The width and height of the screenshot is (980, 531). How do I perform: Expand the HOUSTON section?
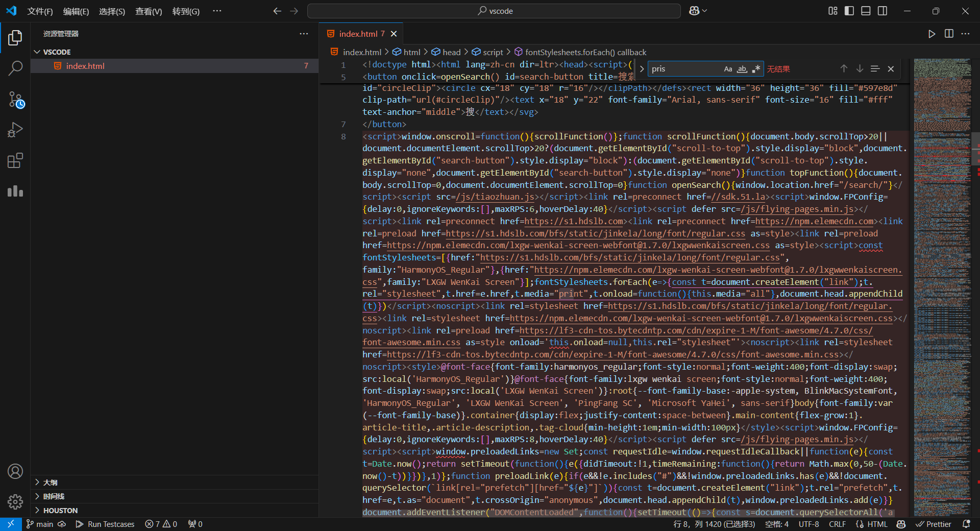pyautogui.click(x=175, y=510)
